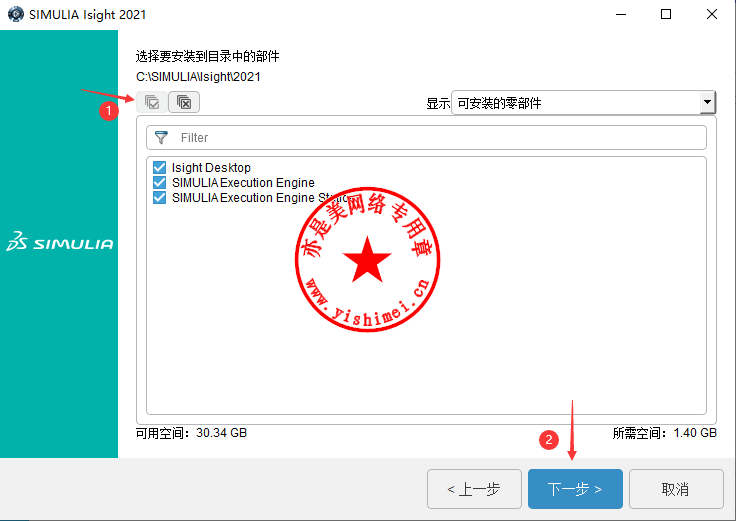Click the select all components icon
The height and width of the screenshot is (521, 736).
[x=152, y=102]
